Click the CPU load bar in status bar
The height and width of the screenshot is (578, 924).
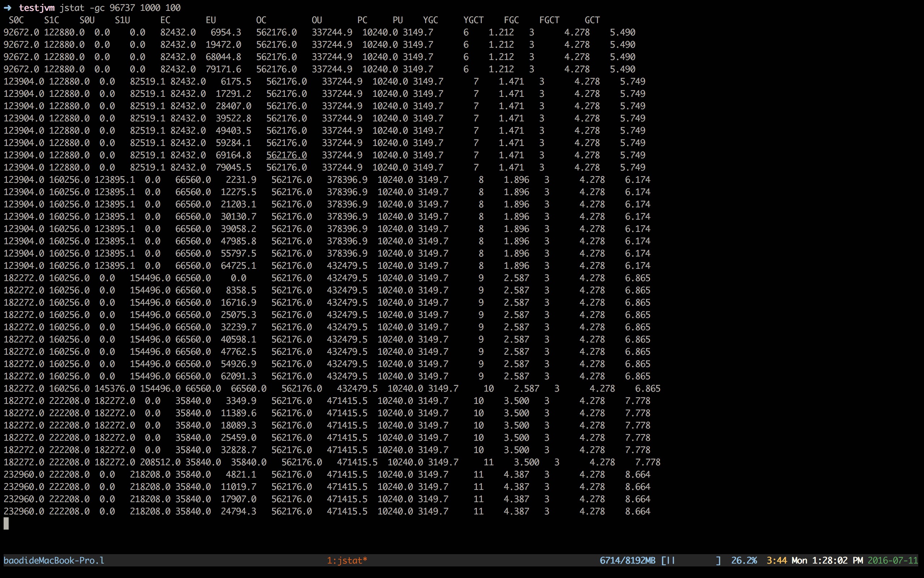click(691, 560)
